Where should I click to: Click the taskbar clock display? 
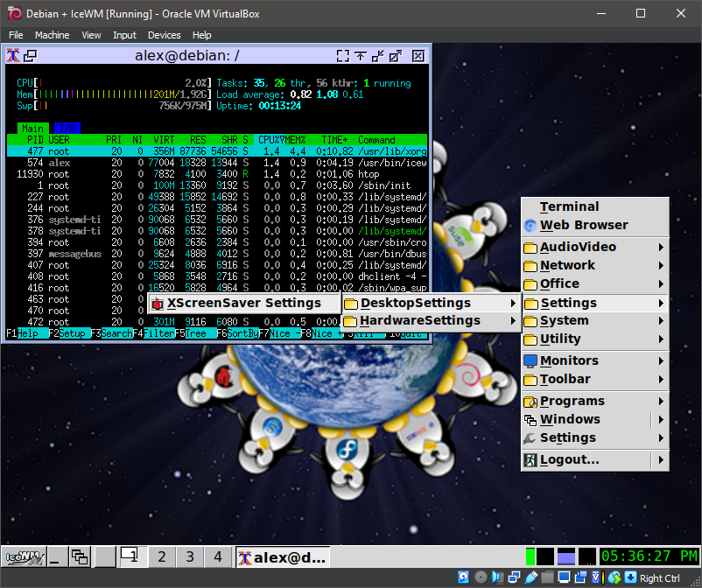coord(649,556)
